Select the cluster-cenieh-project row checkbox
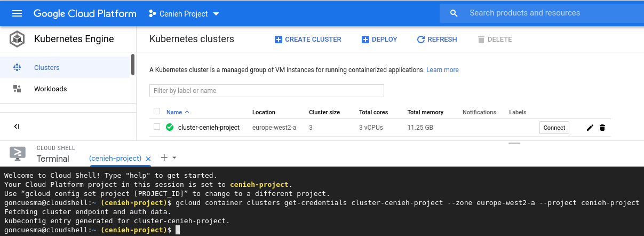This screenshot has height=236, width=644. coord(157,127)
